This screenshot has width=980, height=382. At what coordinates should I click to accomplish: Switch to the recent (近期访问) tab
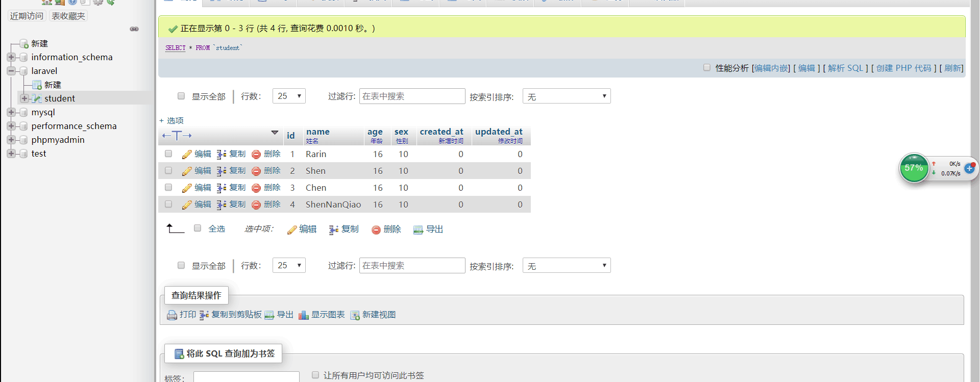[27, 16]
